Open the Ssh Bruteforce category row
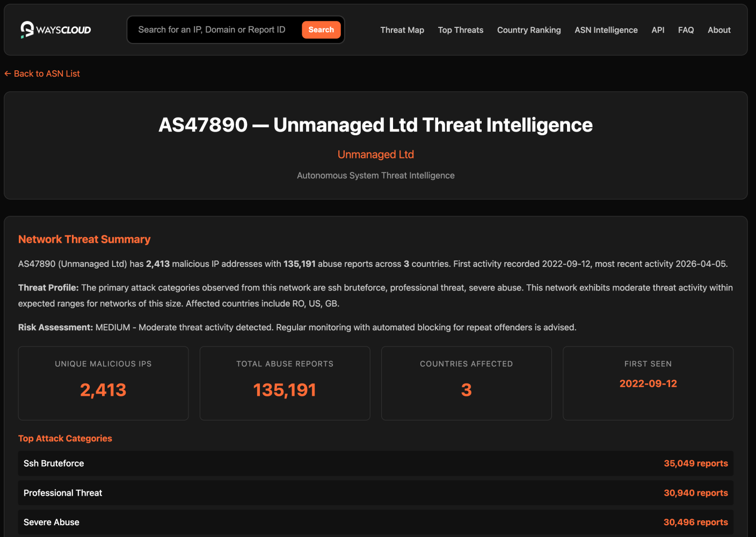 [376, 463]
